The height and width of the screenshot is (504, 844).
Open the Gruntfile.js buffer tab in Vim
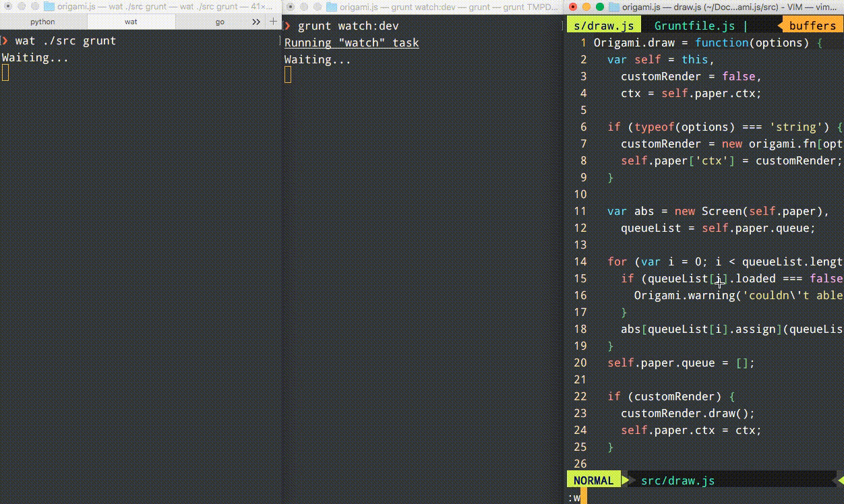click(x=694, y=26)
